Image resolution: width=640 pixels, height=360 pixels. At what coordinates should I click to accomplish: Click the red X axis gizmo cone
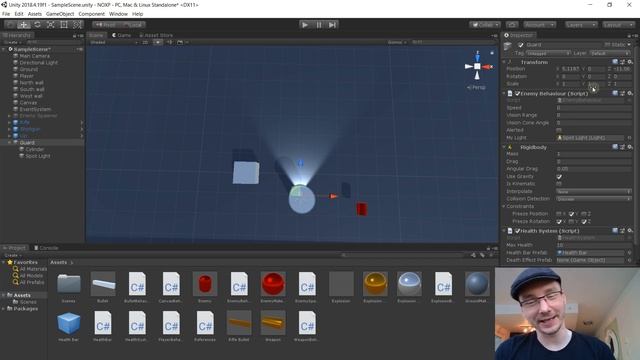pyautogui.click(x=487, y=67)
